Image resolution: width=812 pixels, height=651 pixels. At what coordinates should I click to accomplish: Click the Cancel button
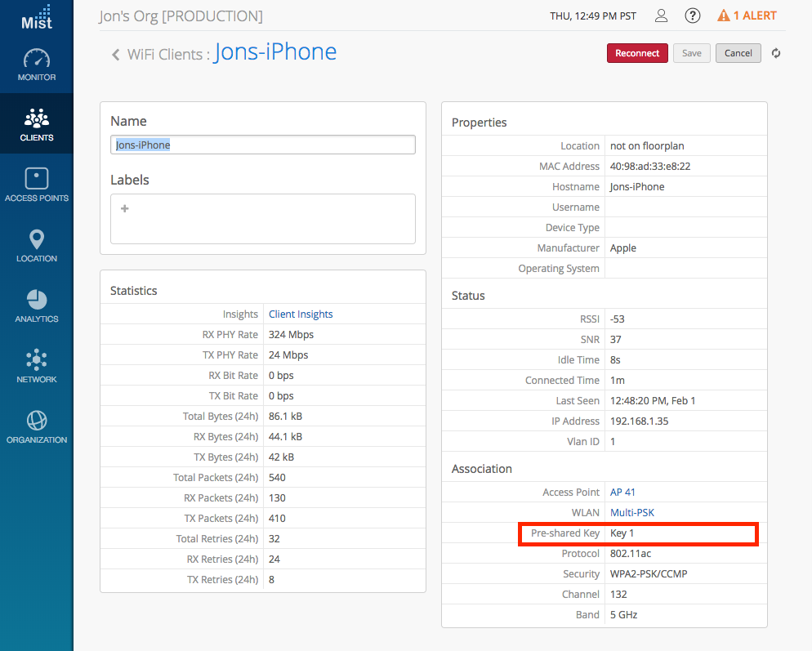point(738,53)
